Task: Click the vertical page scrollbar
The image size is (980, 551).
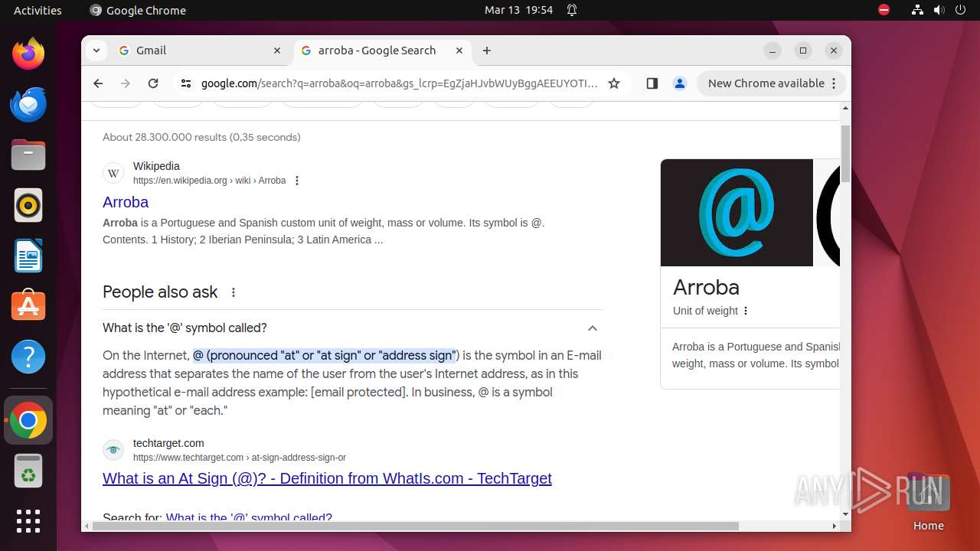Action: tap(845, 155)
